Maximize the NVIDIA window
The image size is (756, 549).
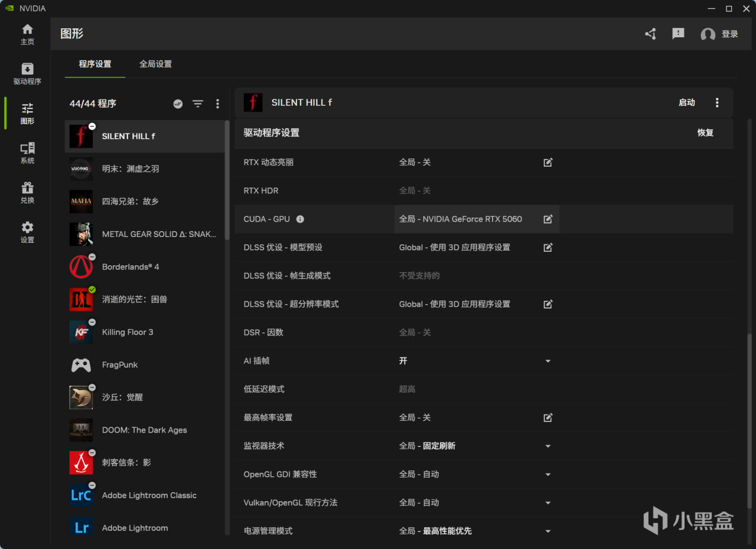point(729,8)
